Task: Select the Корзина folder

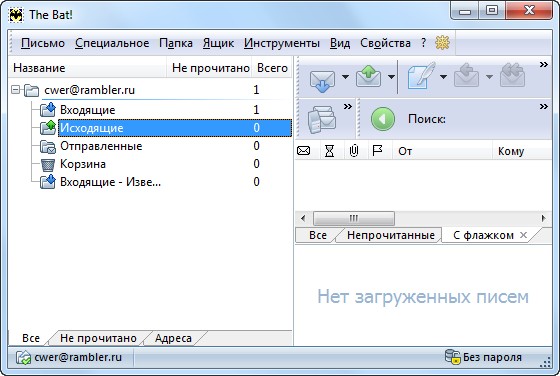Action: (83, 164)
